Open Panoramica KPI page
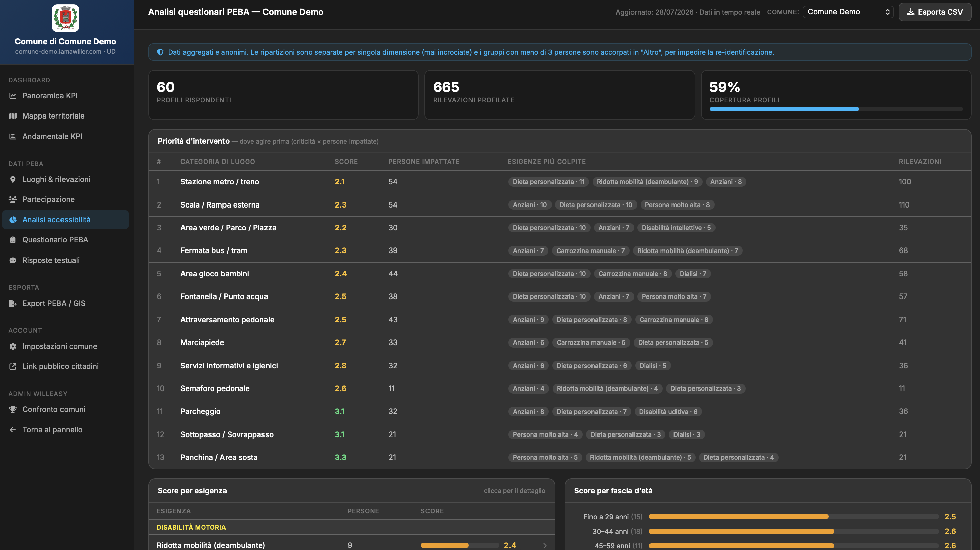980x550 pixels. pyautogui.click(x=66, y=96)
